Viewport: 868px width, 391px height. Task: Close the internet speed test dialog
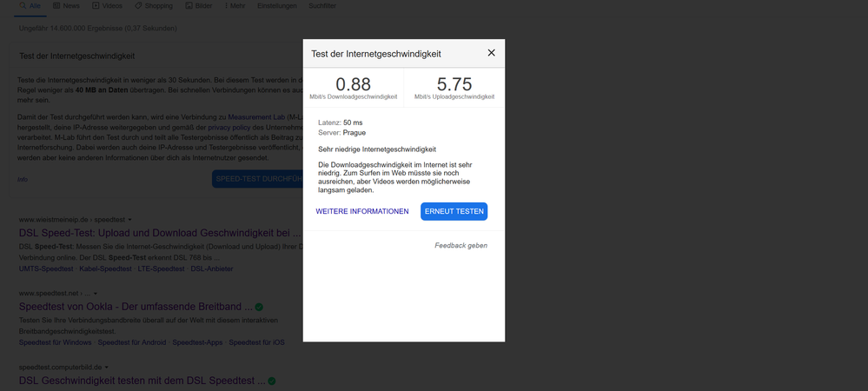[x=491, y=53]
